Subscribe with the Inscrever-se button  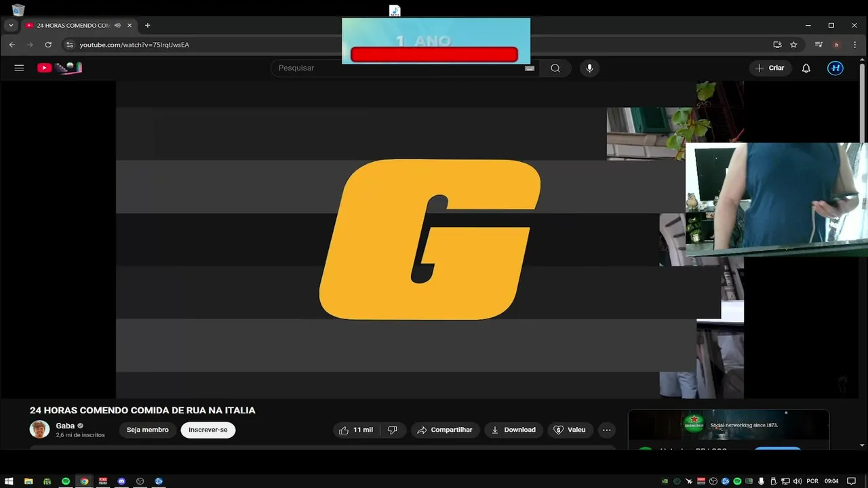pos(208,430)
